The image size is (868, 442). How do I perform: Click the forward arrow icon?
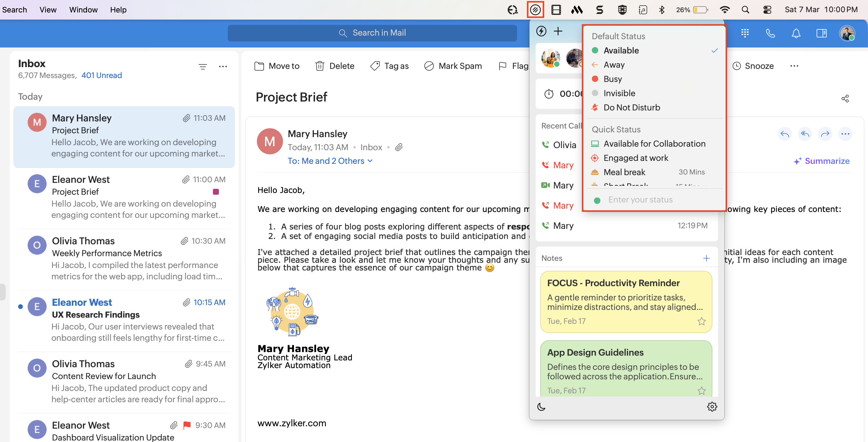pos(825,134)
